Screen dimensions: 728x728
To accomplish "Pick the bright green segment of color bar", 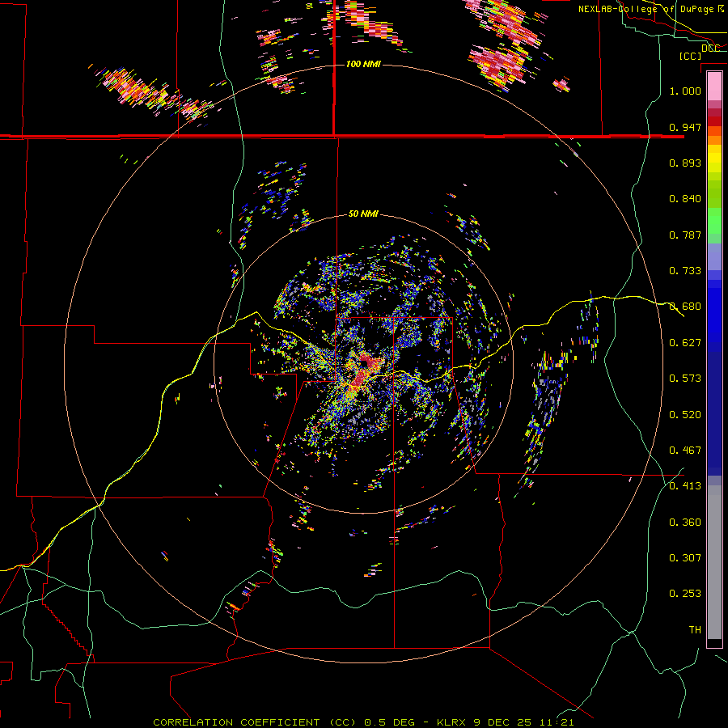I will (x=714, y=221).
